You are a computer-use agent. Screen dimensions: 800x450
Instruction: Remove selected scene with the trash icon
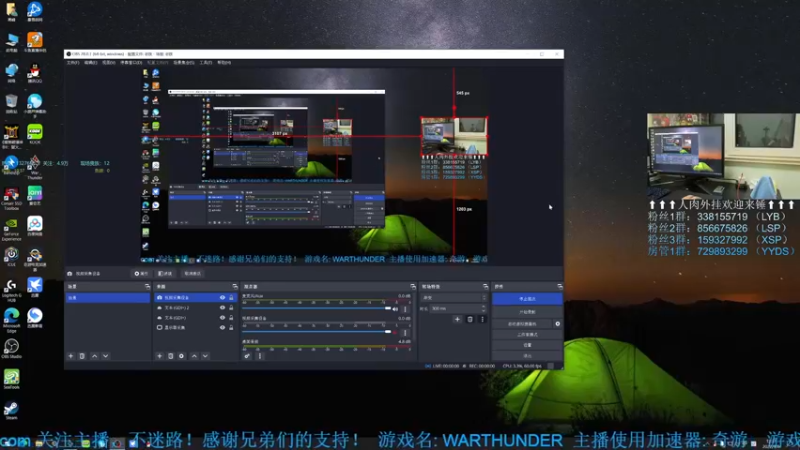(x=82, y=356)
